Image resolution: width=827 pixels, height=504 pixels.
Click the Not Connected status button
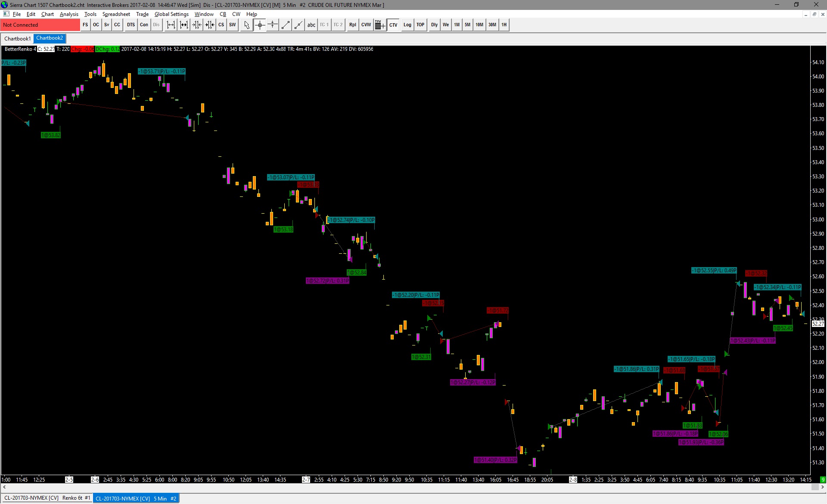(x=40, y=25)
